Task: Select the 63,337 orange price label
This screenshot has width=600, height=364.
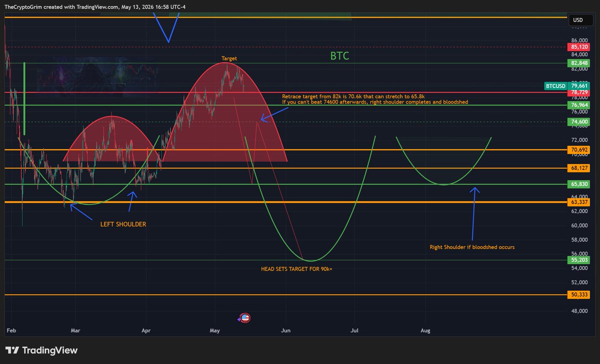Action: click(578, 202)
